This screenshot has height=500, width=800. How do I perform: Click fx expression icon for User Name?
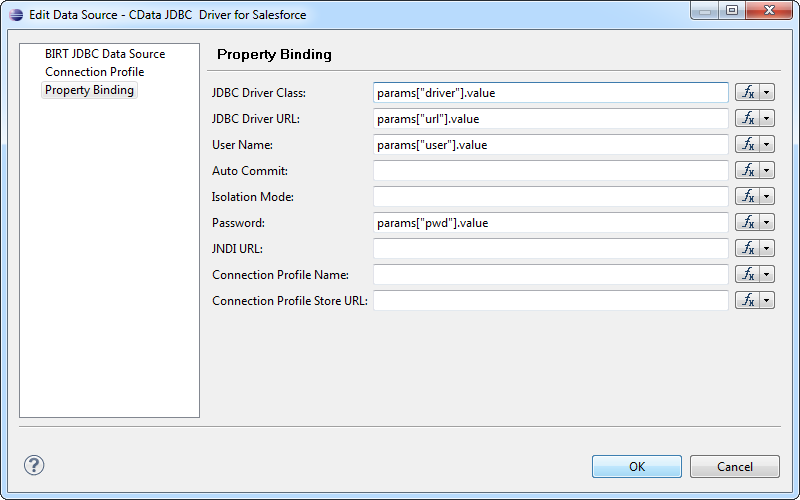(x=747, y=144)
